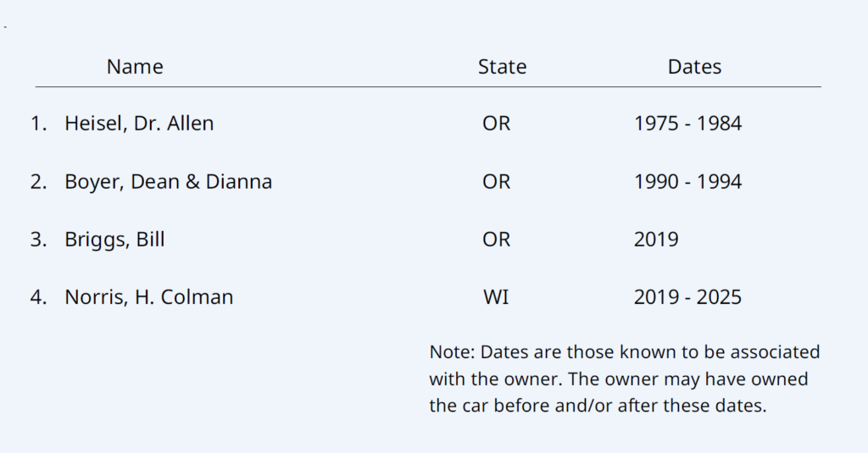Image resolution: width=868 pixels, height=453 pixels.
Task: Click row number 4 in list
Action: pyautogui.click(x=38, y=297)
